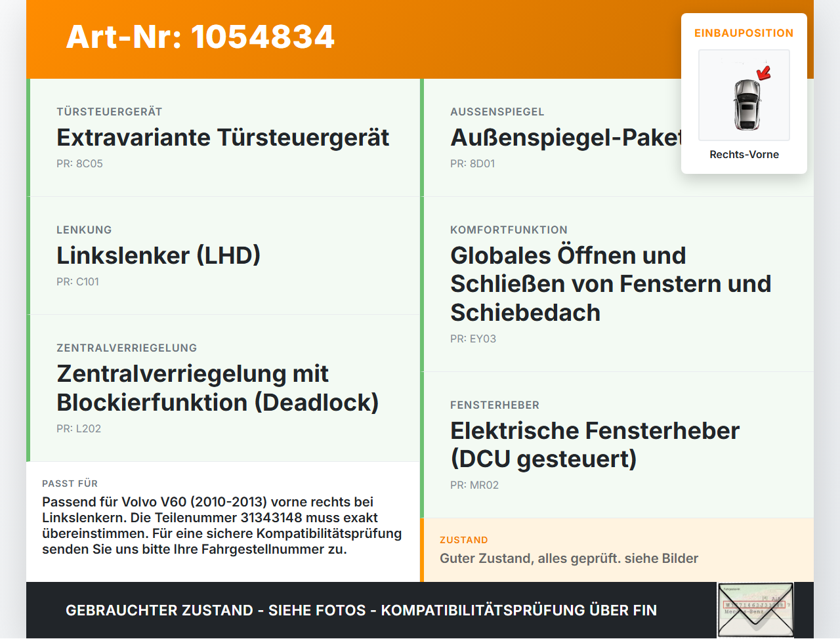Click PR: EY03 code
This screenshot has height=639, width=840.
coord(473,339)
